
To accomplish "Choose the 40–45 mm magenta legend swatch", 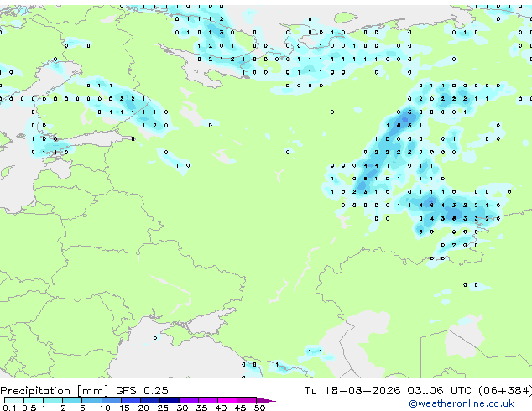I will coord(227,400).
